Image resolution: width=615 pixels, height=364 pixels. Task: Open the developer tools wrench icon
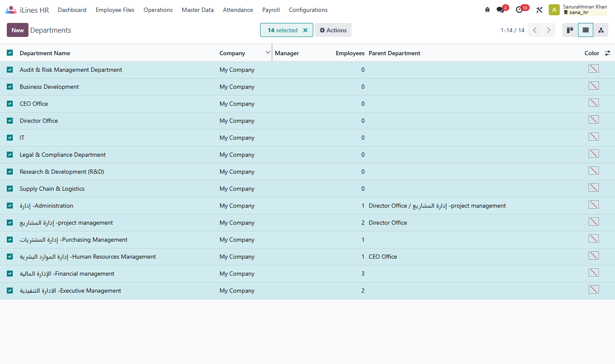point(539,10)
